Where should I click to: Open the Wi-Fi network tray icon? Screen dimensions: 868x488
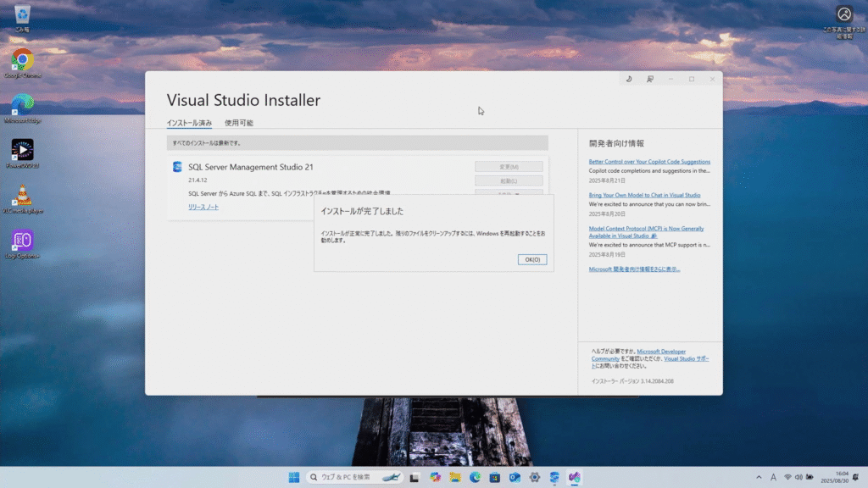point(787,477)
